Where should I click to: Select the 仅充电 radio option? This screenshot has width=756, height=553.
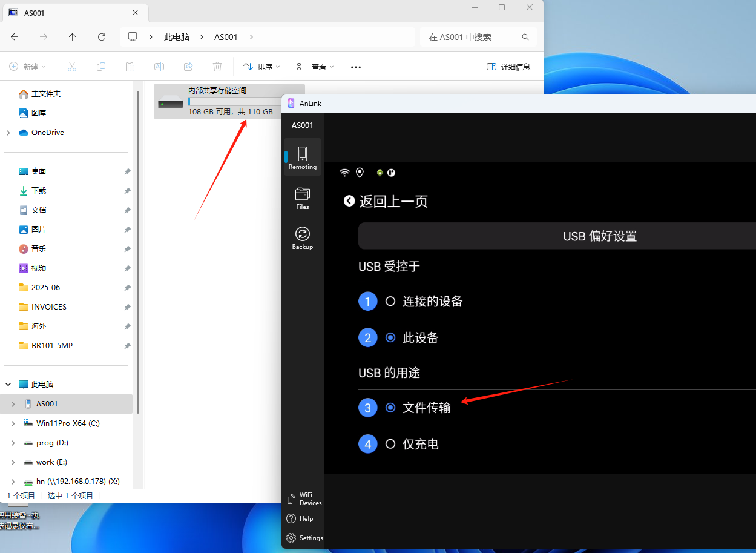point(390,444)
